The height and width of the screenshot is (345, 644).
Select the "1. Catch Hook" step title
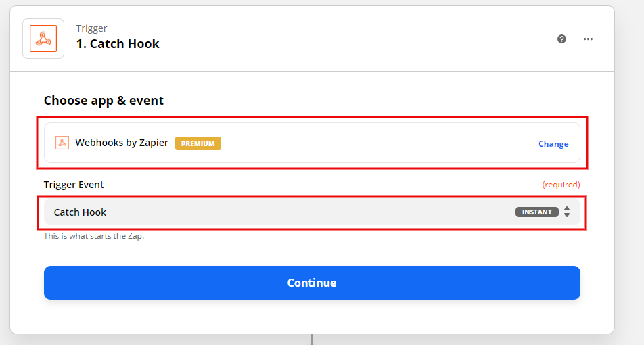pyautogui.click(x=118, y=44)
